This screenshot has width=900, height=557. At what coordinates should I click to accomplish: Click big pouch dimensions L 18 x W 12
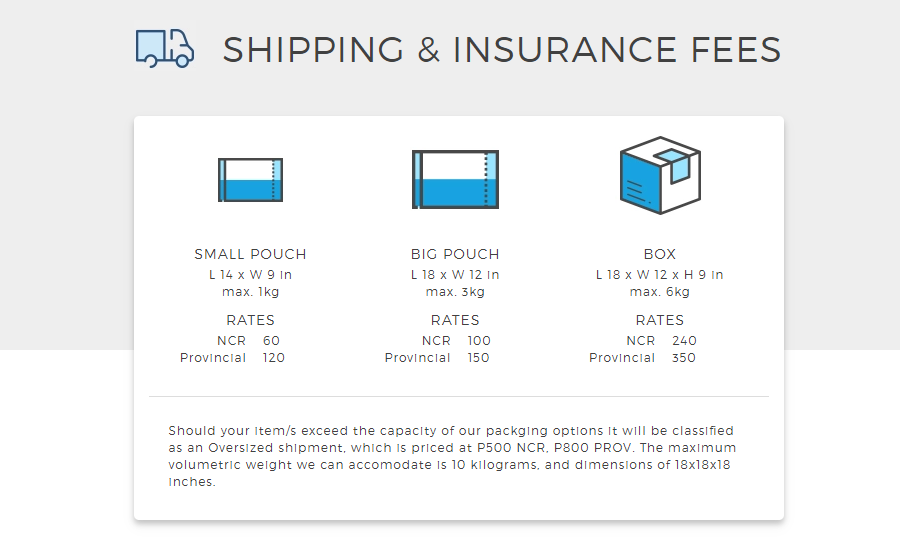click(x=455, y=274)
